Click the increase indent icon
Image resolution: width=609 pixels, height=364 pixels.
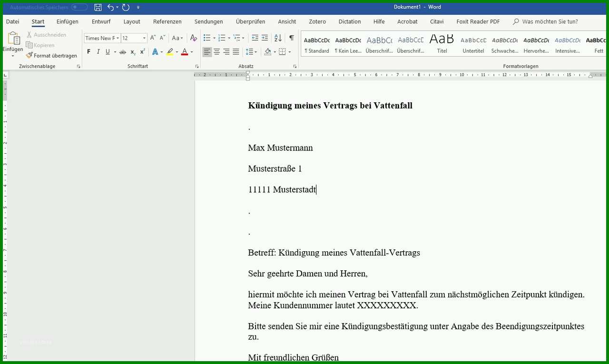click(265, 38)
